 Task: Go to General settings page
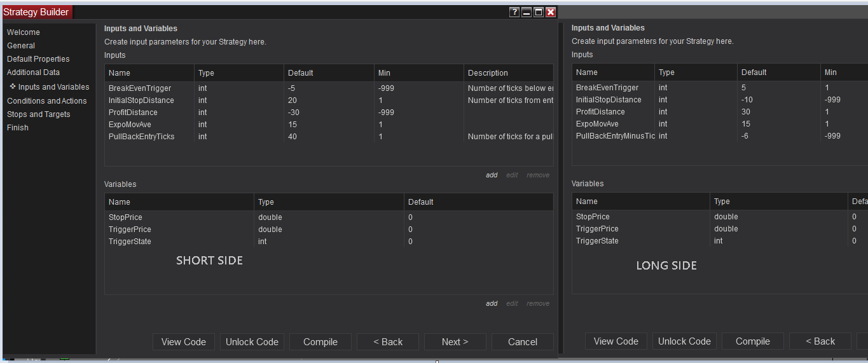[21, 46]
